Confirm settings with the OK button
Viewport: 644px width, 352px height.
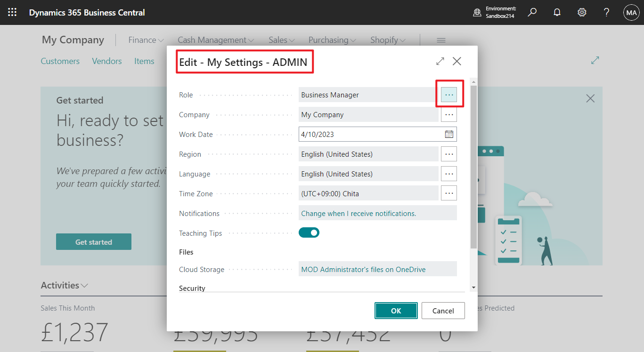pyautogui.click(x=396, y=311)
